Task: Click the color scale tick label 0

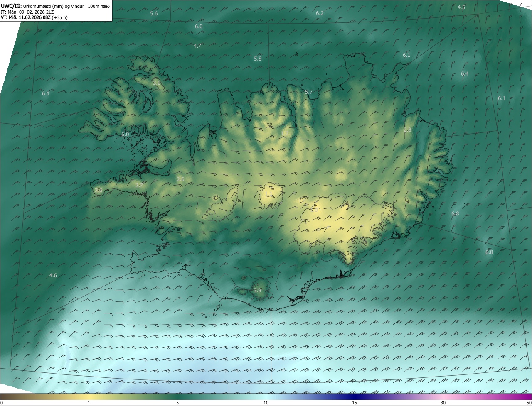Action: tap(2, 403)
